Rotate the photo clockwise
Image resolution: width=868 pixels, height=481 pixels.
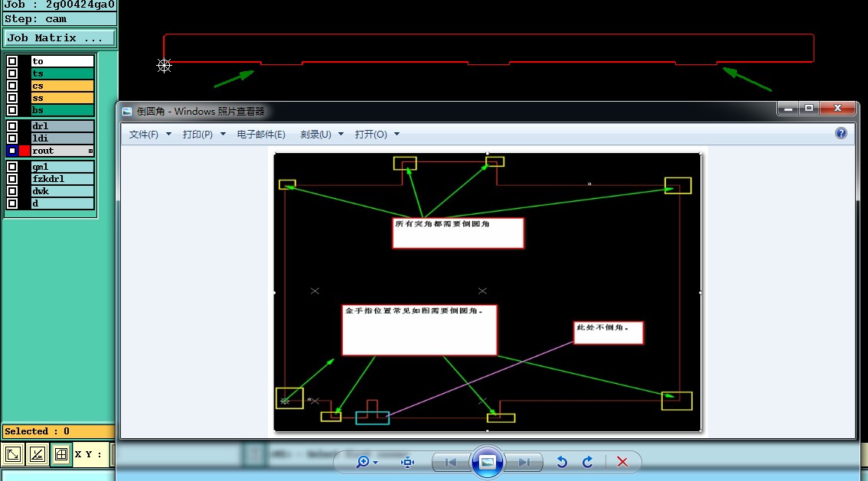(587, 462)
